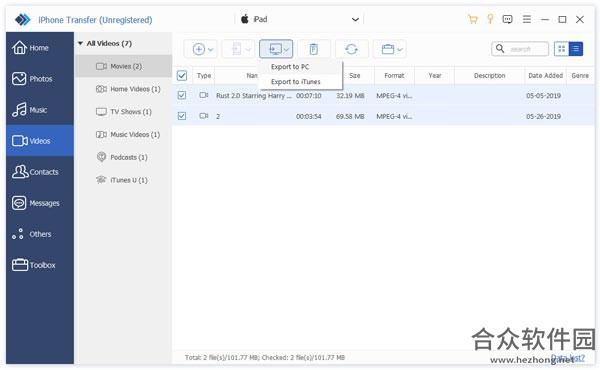
Task: Click the 05-05-2019 date cell
Action: (543, 96)
